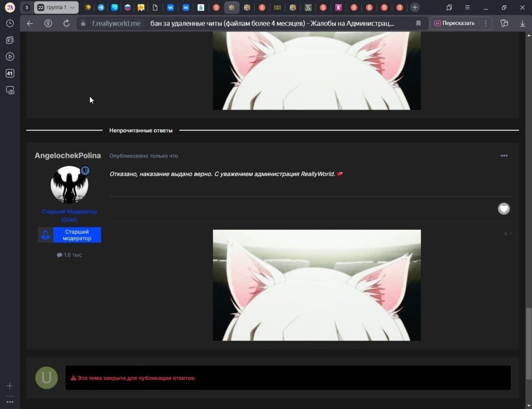Like the post with heart icon
The image size is (532, 409).
pyautogui.click(x=504, y=208)
